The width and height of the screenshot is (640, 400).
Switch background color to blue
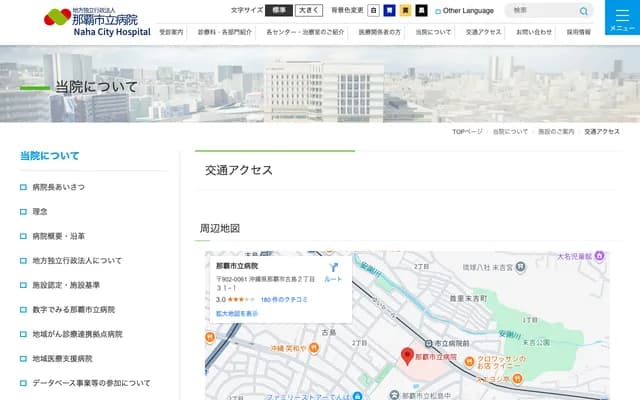click(389, 11)
